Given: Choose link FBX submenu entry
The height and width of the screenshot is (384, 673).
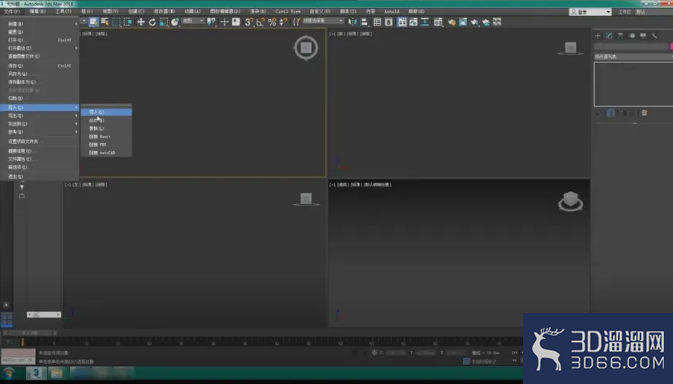Looking at the screenshot, I should coord(106,145).
